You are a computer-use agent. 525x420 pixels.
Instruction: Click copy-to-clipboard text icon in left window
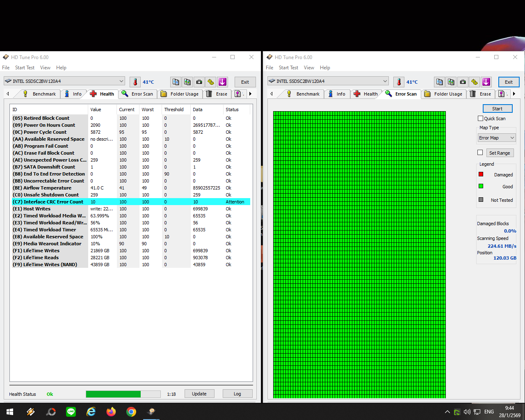click(176, 82)
